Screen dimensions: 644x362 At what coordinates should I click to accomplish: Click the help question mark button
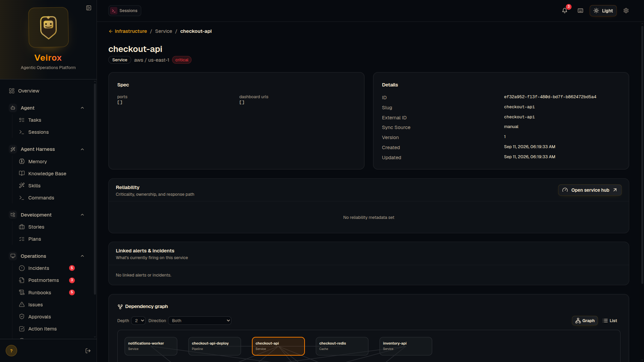(x=11, y=351)
